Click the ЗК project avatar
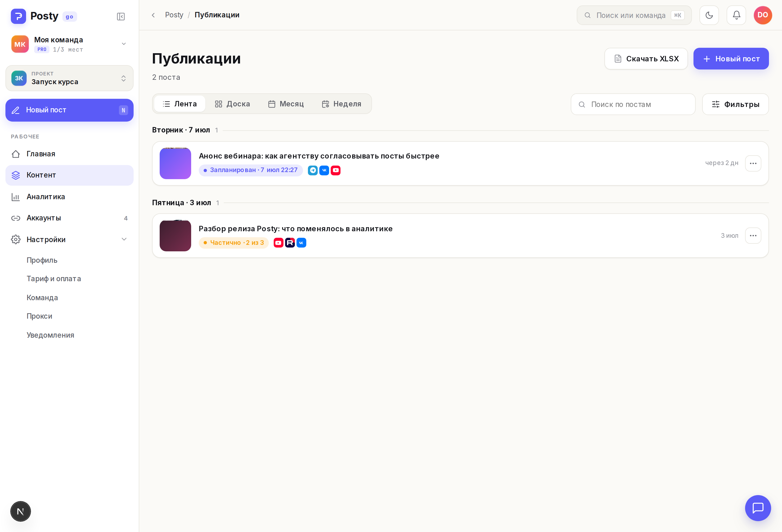Viewport: 782px width, 532px height. click(x=19, y=78)
